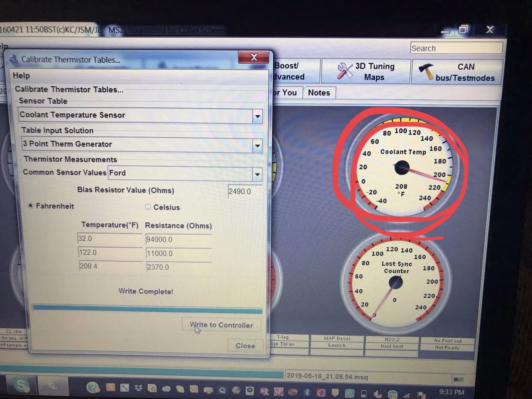
Task: Click the Bias Resistor Value input field
Action: 245,191
